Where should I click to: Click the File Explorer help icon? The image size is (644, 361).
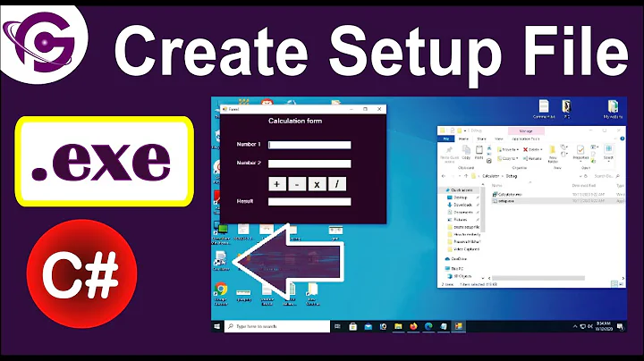click(623, 139)
